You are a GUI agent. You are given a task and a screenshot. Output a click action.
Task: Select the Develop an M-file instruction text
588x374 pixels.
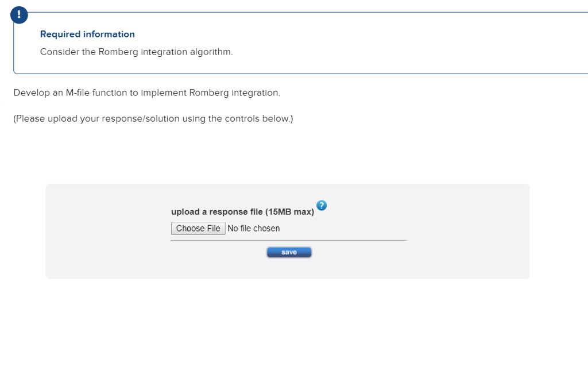click(x=147, y=92)
